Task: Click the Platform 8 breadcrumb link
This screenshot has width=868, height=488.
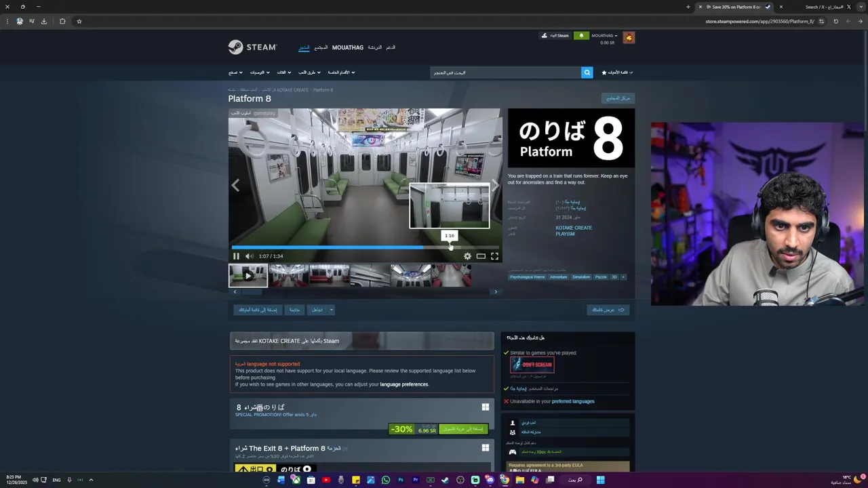Action: [x=323, y=89]
